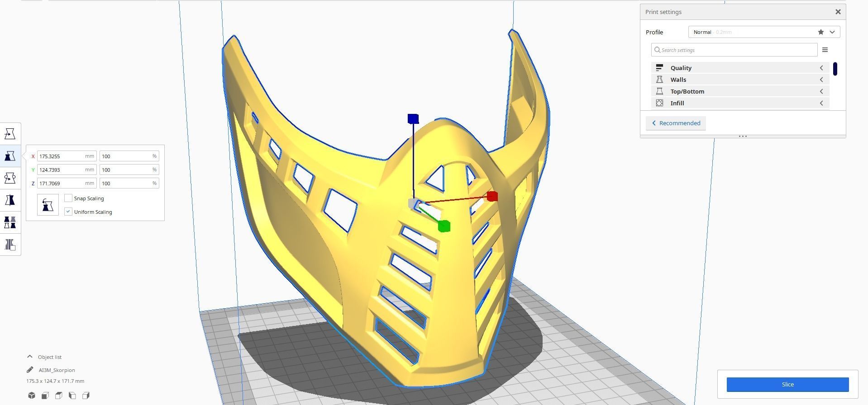
Task: Select the Mirror tool in left toolbar
Action: pos(10,200)
